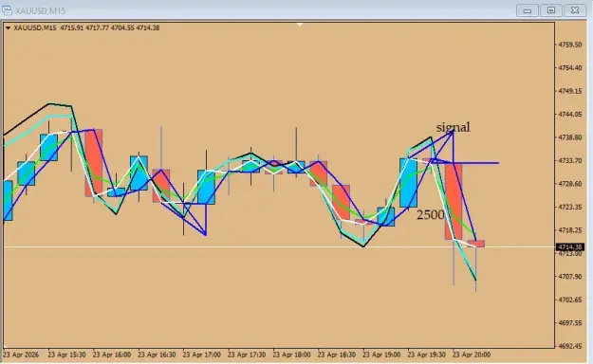
Task: Click the 4723.35 price axis label
Action: coord(570,208)
